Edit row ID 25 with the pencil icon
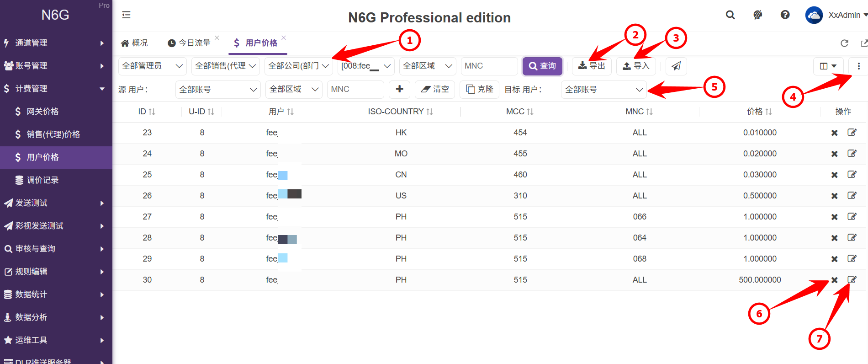 (x=852, y=174)
